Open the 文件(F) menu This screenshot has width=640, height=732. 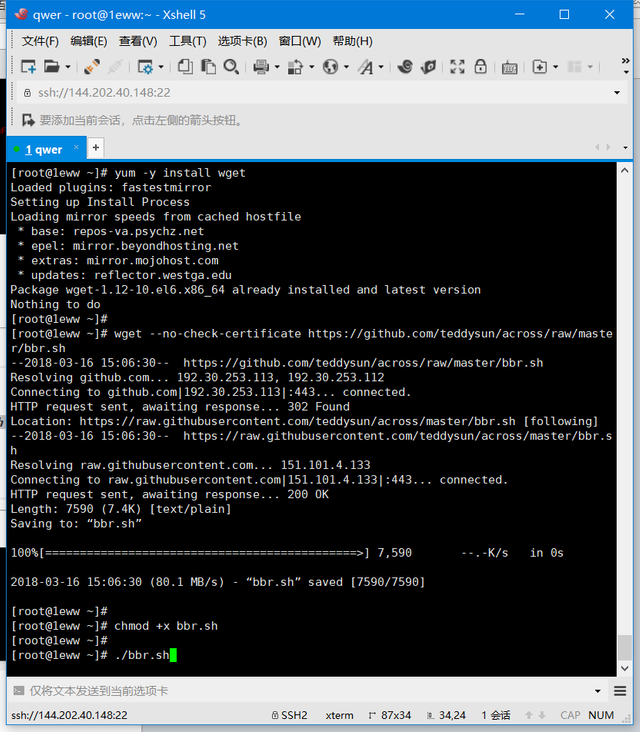tap(40, 42)
